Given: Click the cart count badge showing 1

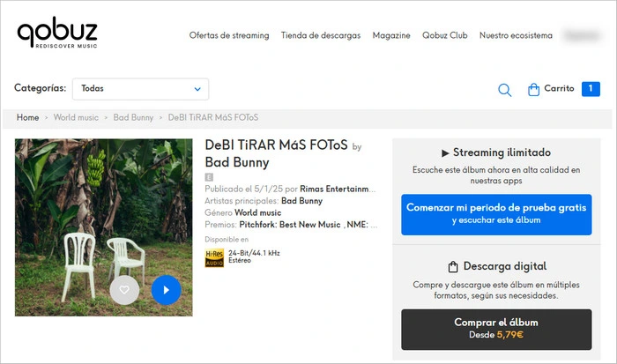Looking at the screenshot, I should [x=591, y=89].
